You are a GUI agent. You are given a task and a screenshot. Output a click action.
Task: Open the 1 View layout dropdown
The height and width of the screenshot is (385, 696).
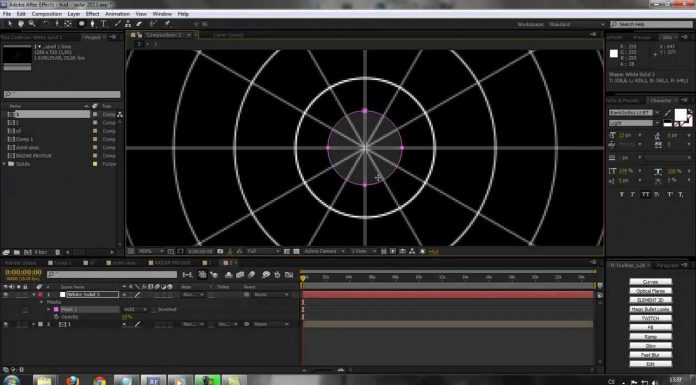pos(364,251)
